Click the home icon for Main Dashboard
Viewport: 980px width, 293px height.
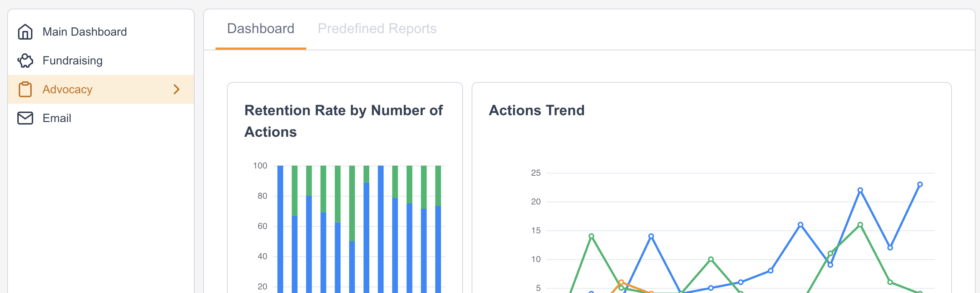(x=25, y=32)
